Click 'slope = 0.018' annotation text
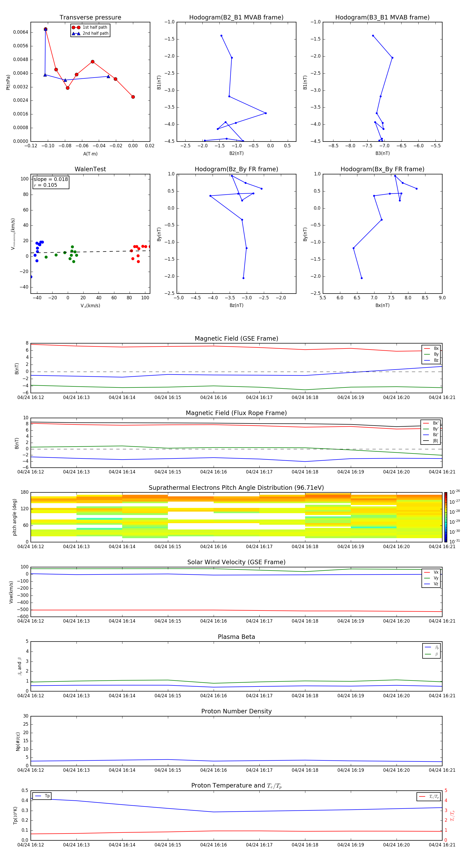 [x=50, y=179]
